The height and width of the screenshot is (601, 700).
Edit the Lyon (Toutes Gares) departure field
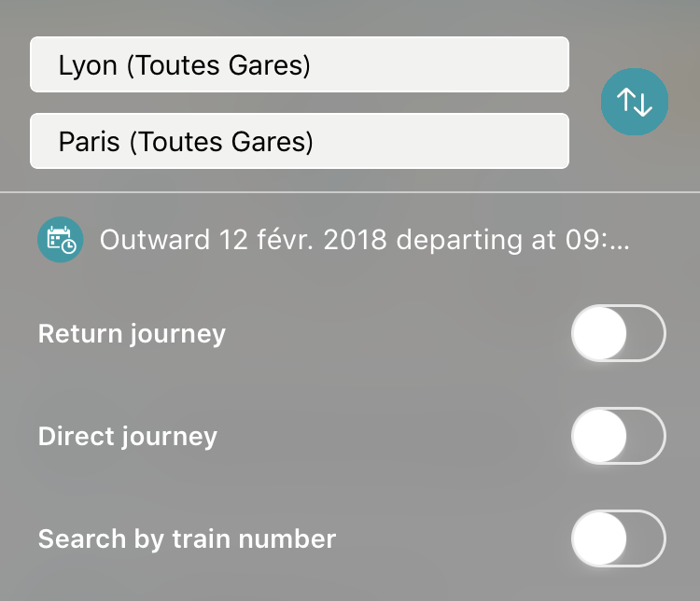(300, 64)
